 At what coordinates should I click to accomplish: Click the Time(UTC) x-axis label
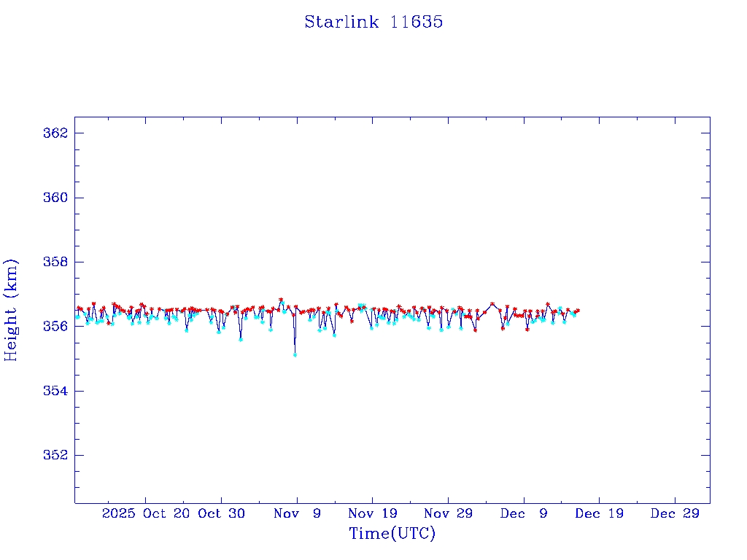[392, 534]
